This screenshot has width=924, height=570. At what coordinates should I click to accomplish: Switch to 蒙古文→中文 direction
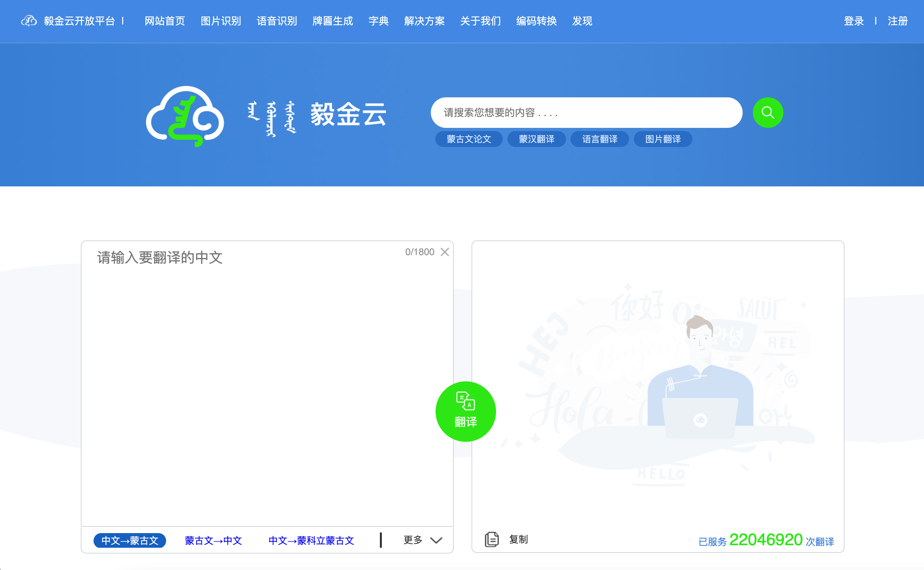coord(213,540)
